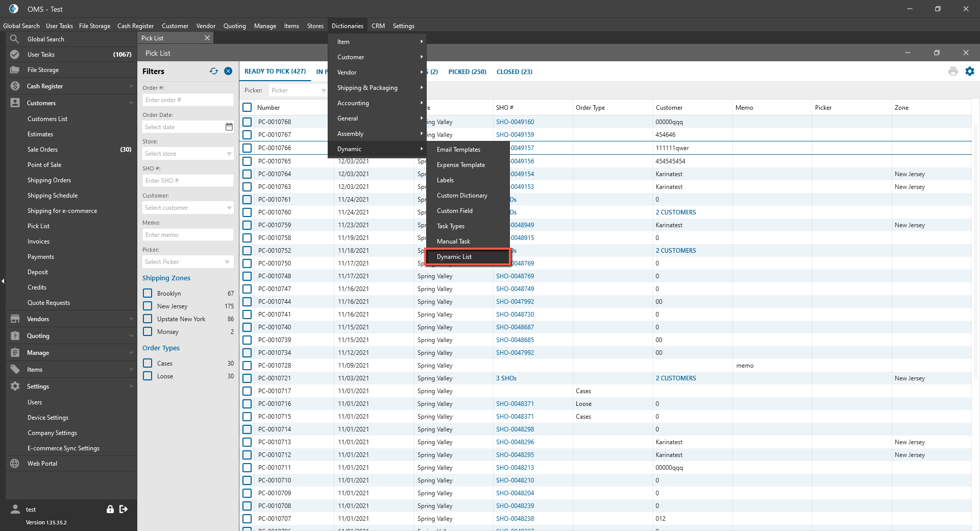Tick the checkbox for row PC-0010768
Image resolution: width=980 pixels, height=531 pixels.
click(247, 122)
